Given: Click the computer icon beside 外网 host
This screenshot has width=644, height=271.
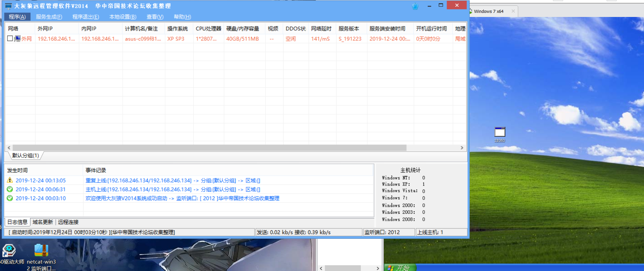Looking at the screenshot, I should pos(17,39).
